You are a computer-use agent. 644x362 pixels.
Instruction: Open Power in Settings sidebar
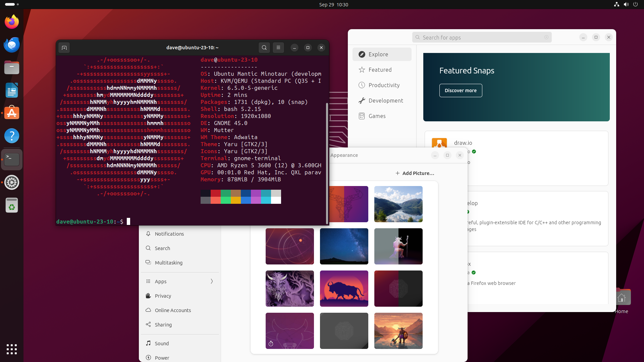click(180, 358)
